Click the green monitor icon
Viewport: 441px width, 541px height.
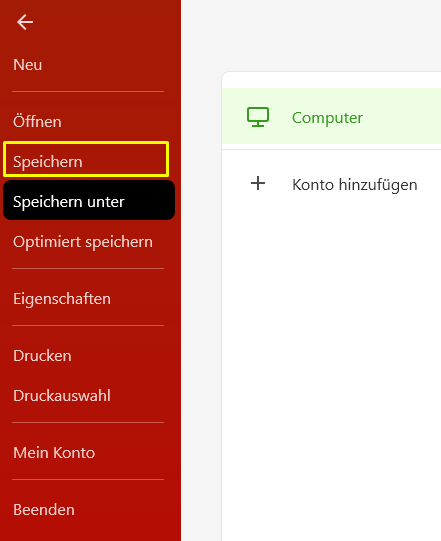258,117
